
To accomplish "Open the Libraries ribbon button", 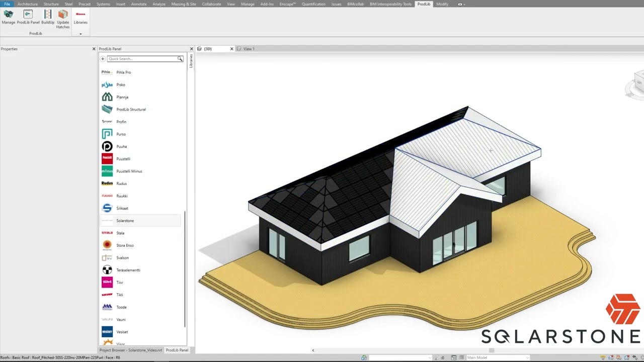I will [x=80, y=17].
